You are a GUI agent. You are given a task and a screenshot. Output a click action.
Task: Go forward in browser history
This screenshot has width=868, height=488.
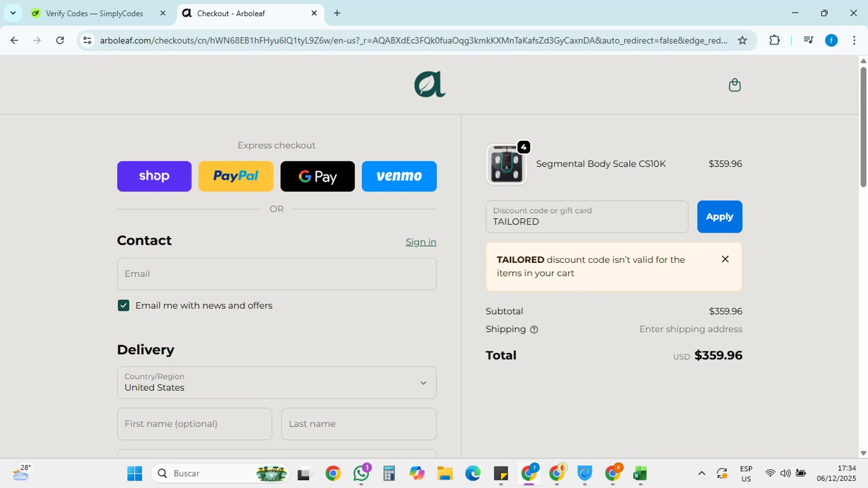tap(37, 41)
